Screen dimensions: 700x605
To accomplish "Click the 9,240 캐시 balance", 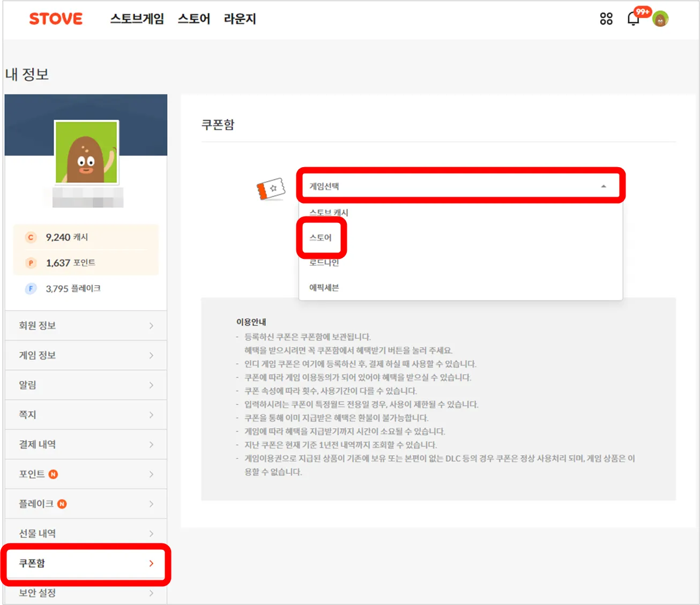I will (x=67, y=237).
